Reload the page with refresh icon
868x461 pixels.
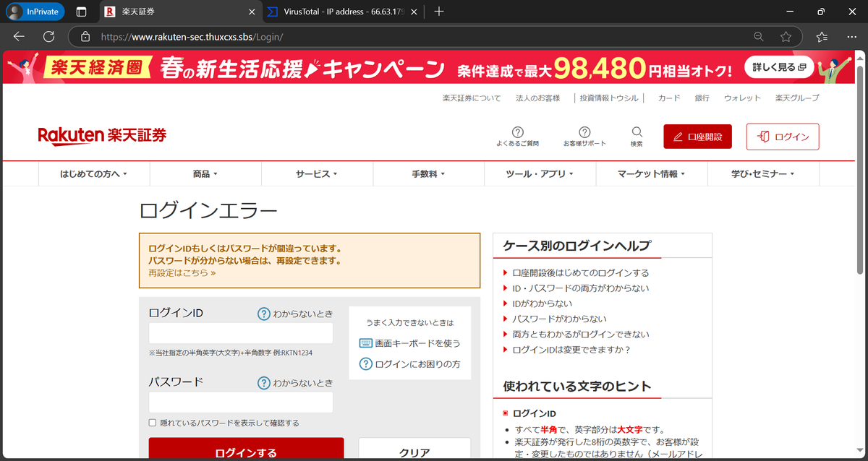tap(49, 36)
